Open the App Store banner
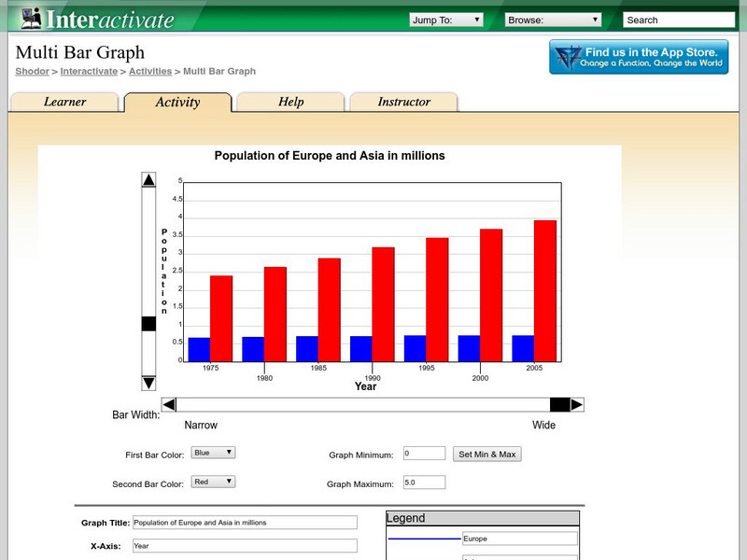747x560 pixels. (639, 57)
